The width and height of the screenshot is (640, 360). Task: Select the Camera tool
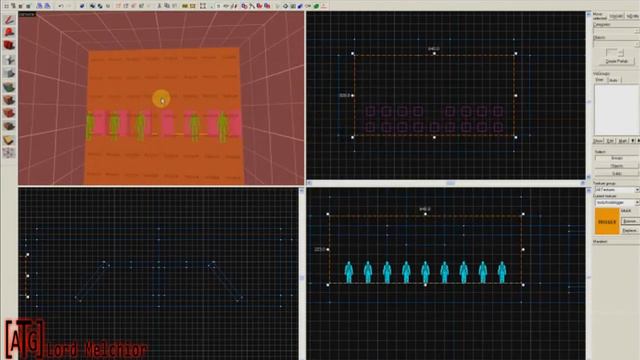9,45
